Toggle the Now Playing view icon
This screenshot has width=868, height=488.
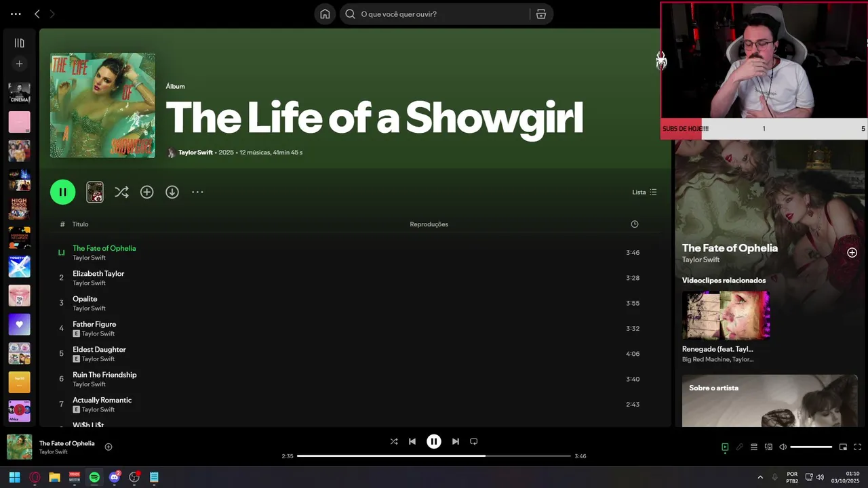[725, 447]
